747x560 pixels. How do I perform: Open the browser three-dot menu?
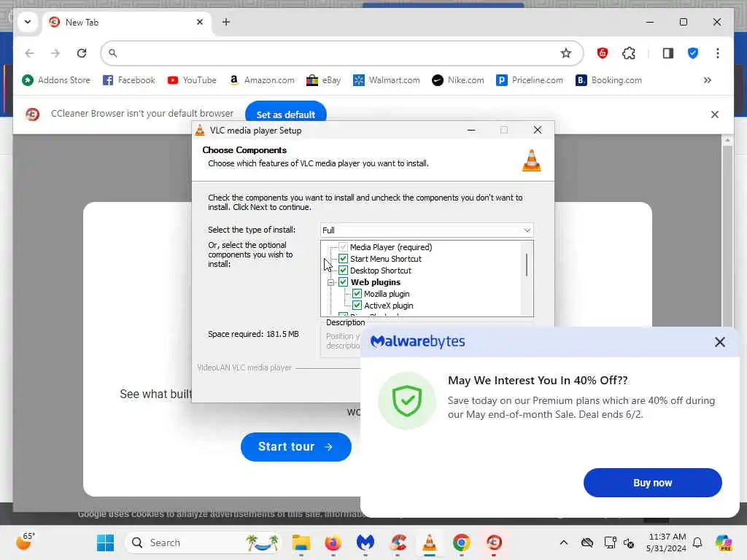pyautogui.click(x=718, y=52)
